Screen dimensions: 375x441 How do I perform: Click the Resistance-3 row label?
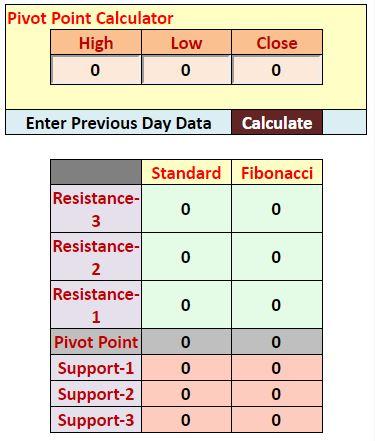[x=96, y=209]
